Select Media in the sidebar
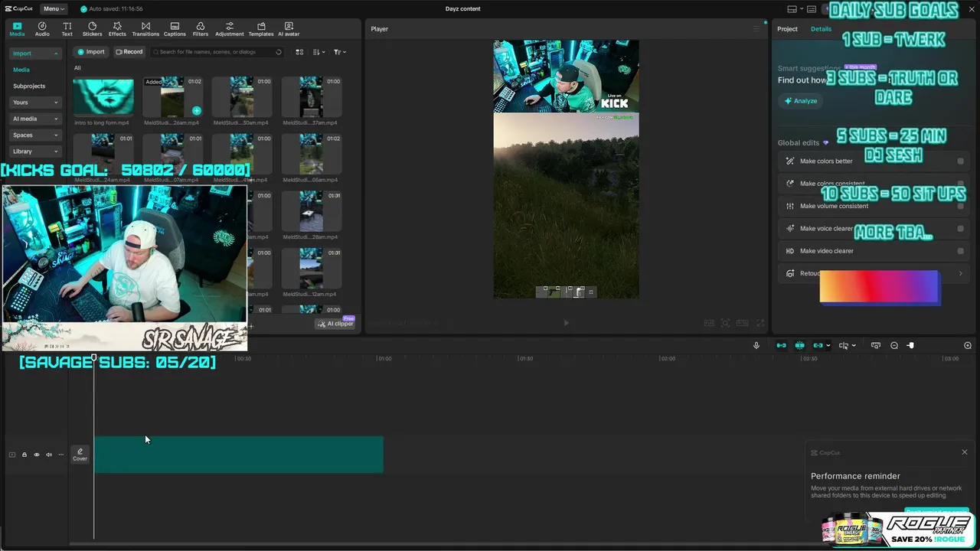The width and height of the screenshot is (980, 551). tap(21, 70)
